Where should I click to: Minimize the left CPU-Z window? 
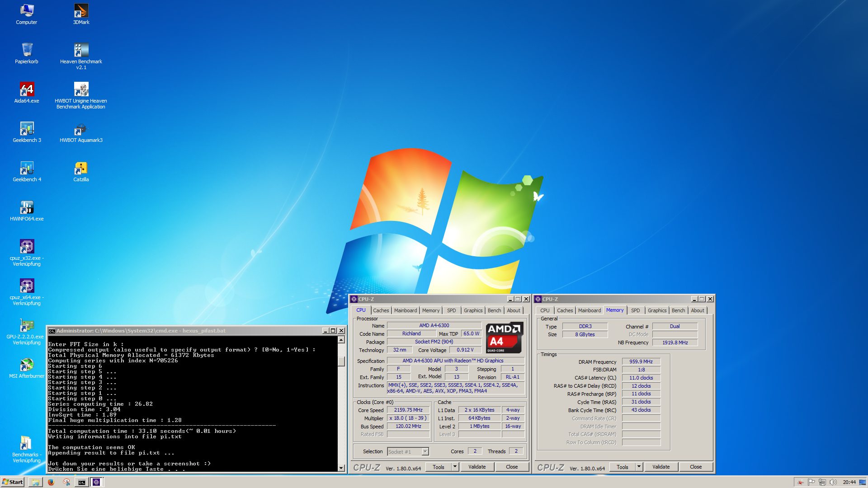pos(510,299)
